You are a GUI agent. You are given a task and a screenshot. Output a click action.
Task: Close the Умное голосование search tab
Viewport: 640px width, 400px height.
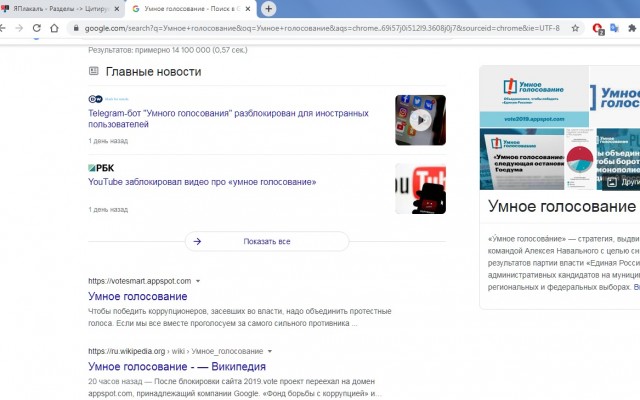pos(248,9)
